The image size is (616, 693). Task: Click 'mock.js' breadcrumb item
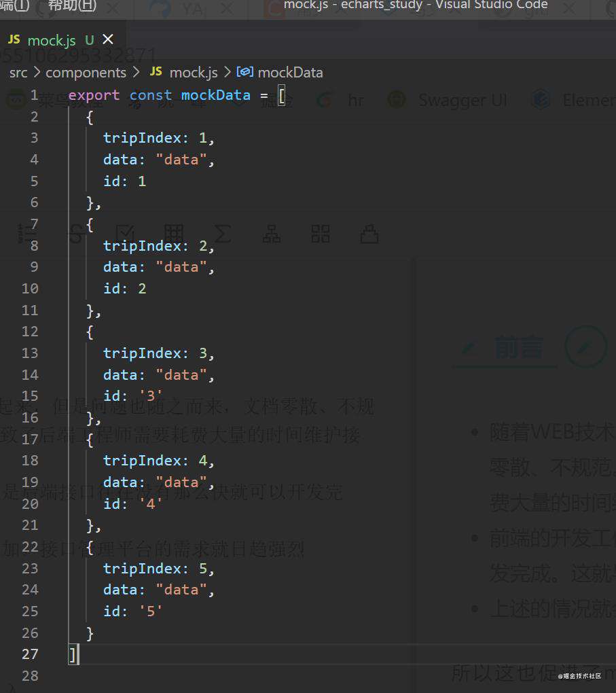194,73
